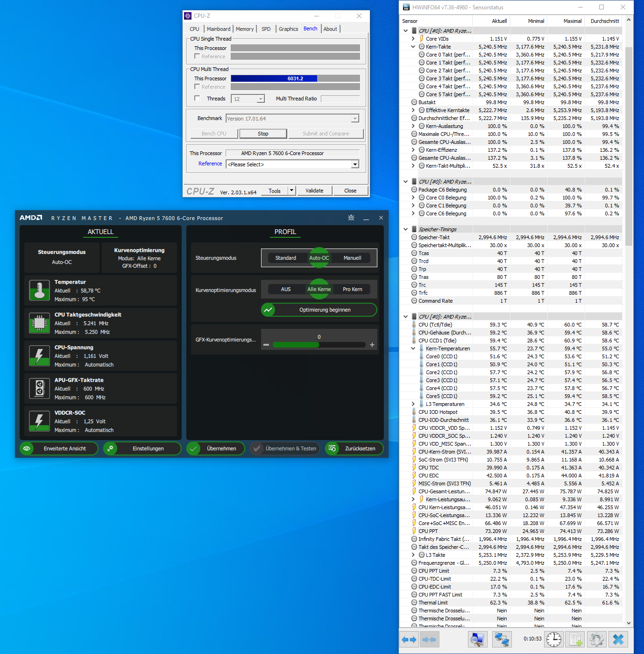
Task: Collapse Kern-Takte tree in HWiNFO
Action: pyautogui.click(x=413, y=47)
